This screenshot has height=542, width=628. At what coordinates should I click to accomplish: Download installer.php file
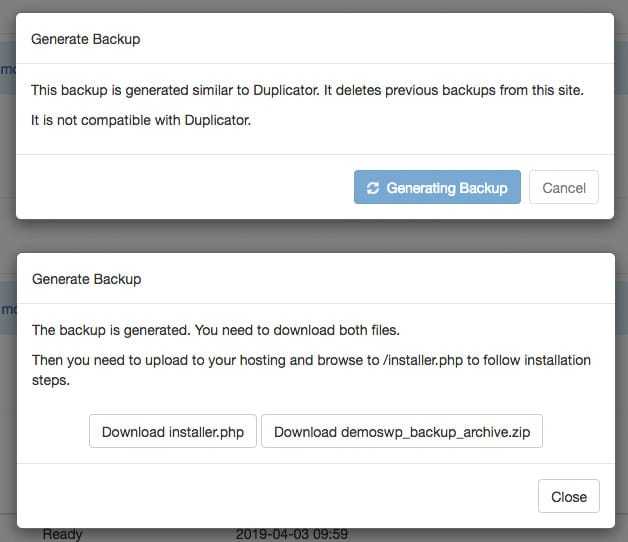(x=173, y=431)
